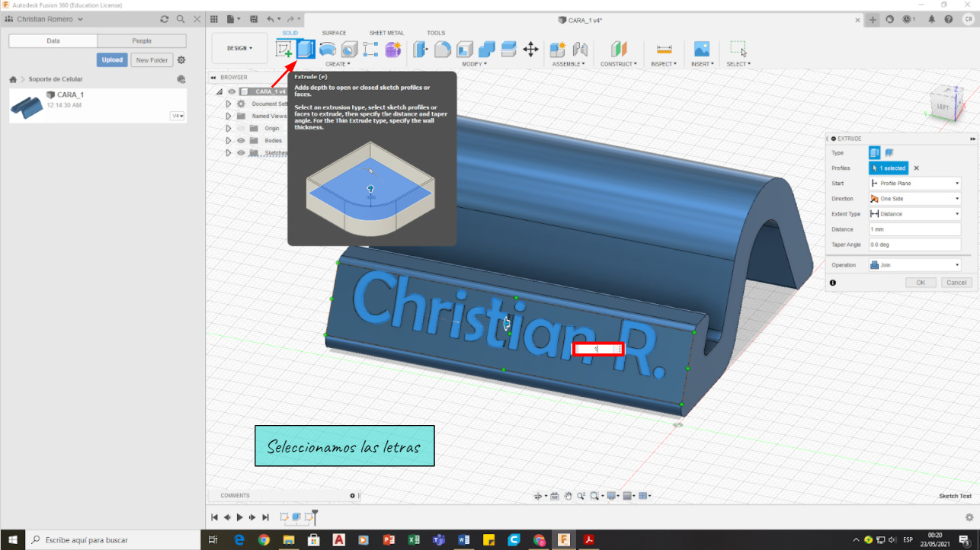
Task: Hide the Bodies folder
Action: (241, 140)
